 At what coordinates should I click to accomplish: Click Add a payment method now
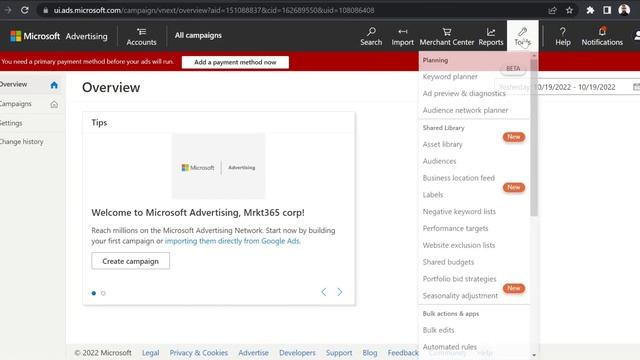pyautogui.click(x=235, y=62)
